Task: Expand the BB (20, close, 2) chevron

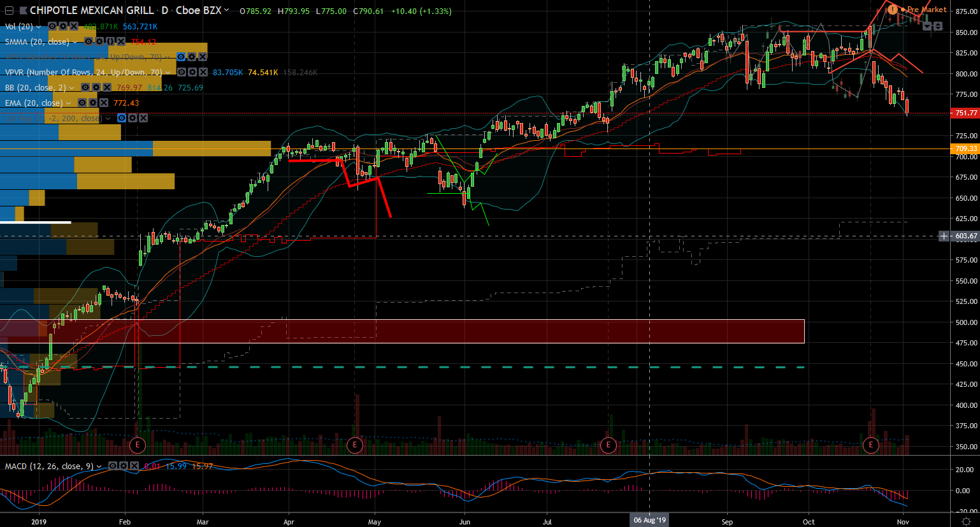Action: pos(72,88)
